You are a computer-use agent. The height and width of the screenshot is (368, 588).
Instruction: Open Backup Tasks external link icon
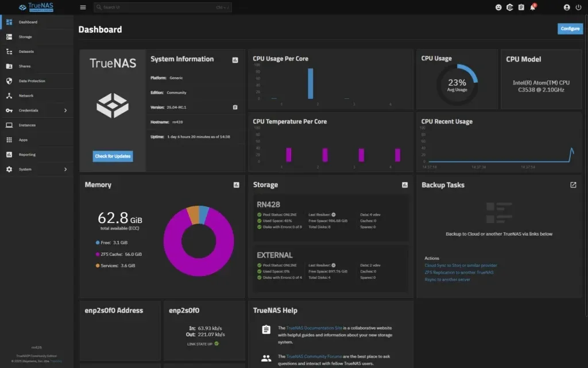coord(573,185)
